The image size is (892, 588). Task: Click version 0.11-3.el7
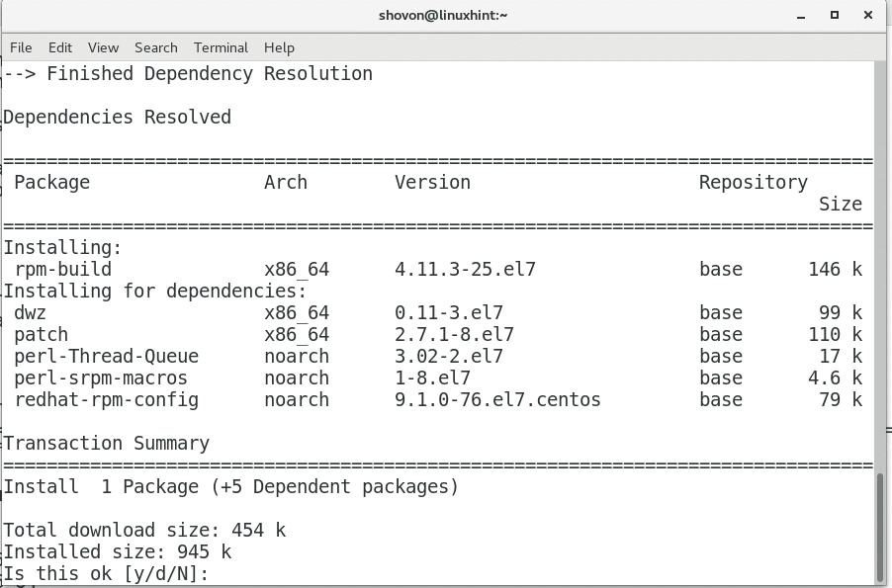click(x=449, y=312)
